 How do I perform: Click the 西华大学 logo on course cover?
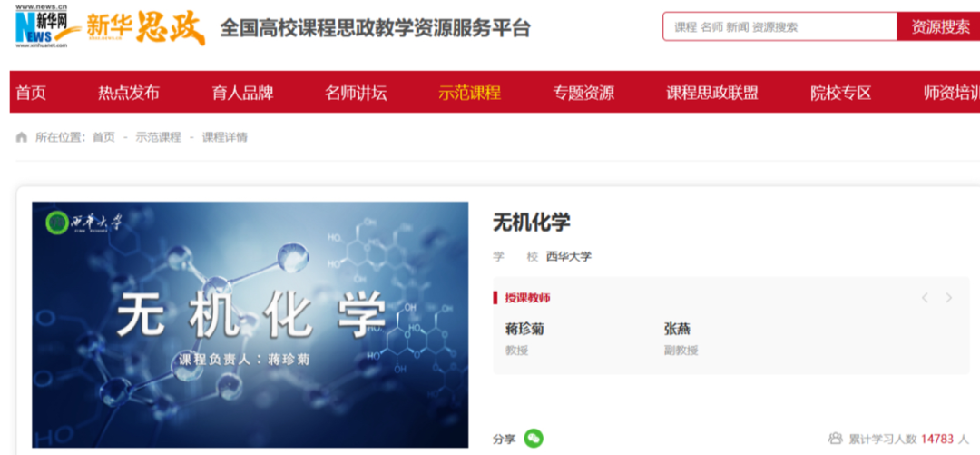click(83, 221)
